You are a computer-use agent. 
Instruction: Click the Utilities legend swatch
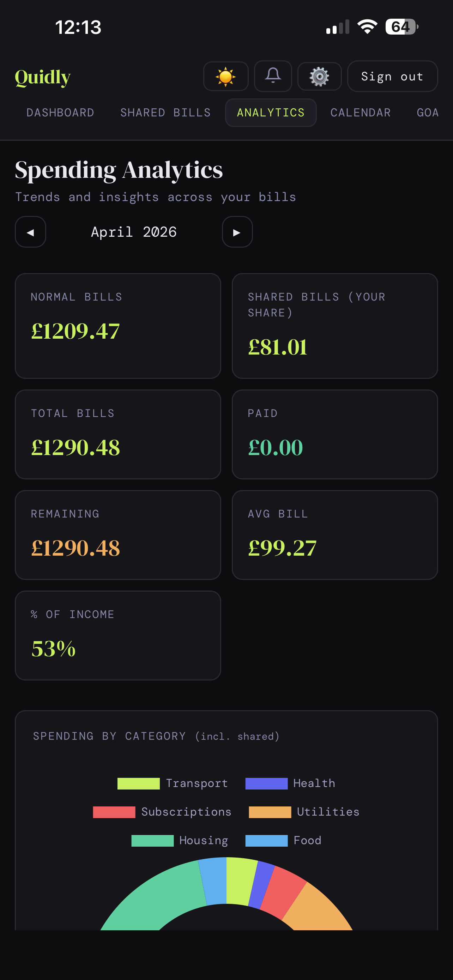click(270, 812)
